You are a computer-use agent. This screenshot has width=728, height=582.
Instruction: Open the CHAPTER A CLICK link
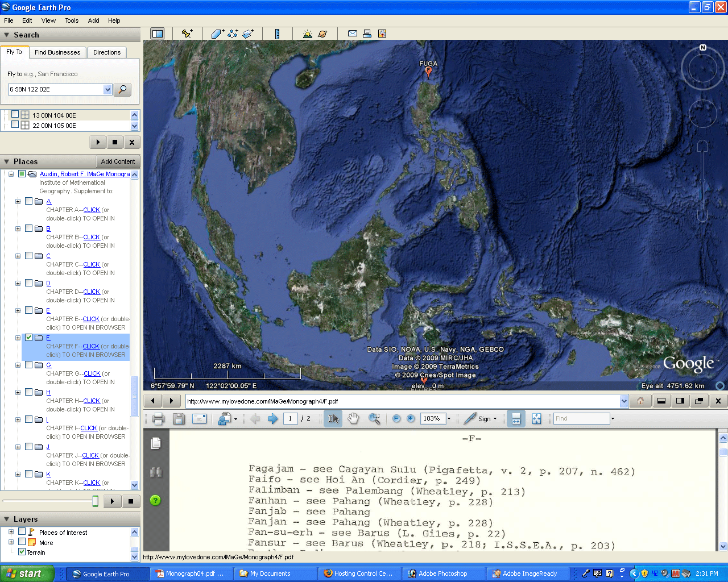tap(92, 210)
